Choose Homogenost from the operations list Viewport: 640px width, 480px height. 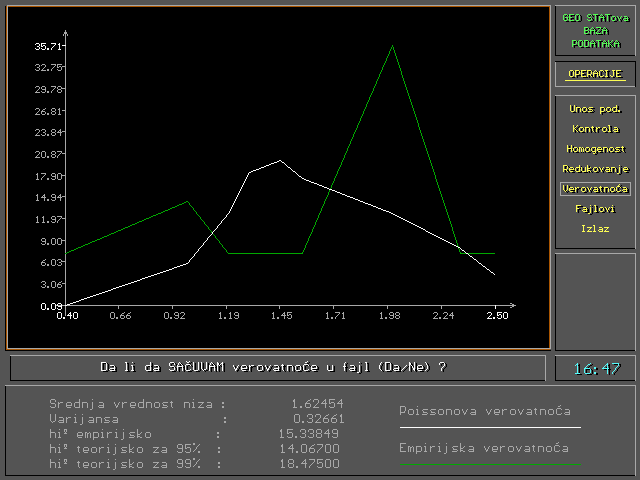click(x=595, y=148)
